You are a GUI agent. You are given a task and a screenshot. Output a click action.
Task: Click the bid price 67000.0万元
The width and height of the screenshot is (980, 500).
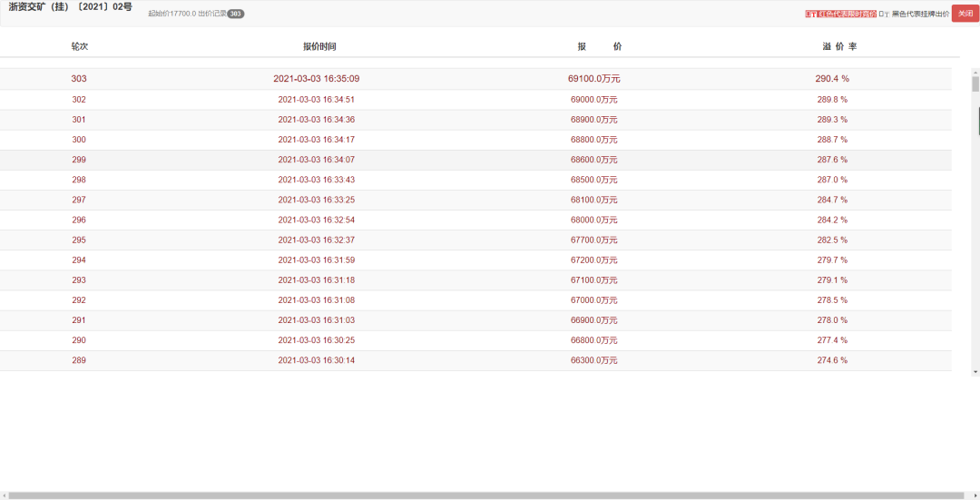[593, 299]
